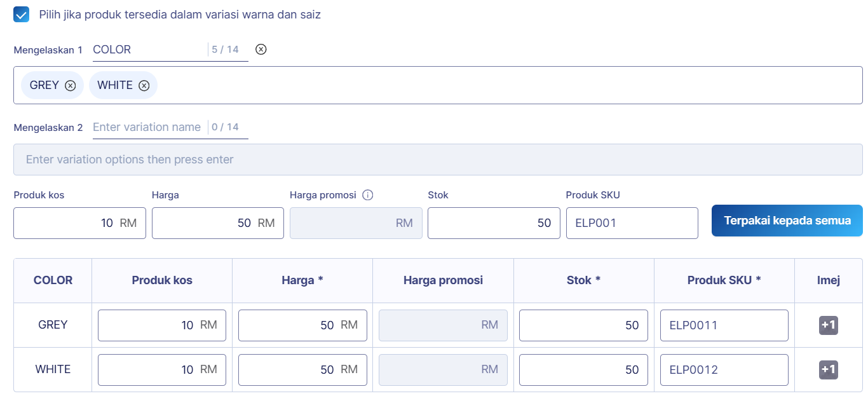This screenshot has height=396, width=868.
Task: Delete the COLOR variation group
Action: pos(261,50)
